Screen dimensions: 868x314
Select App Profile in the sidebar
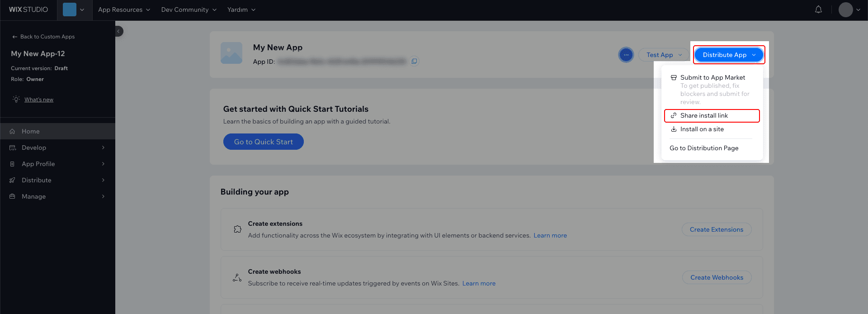pyautogui.click(x=57, y=164)
